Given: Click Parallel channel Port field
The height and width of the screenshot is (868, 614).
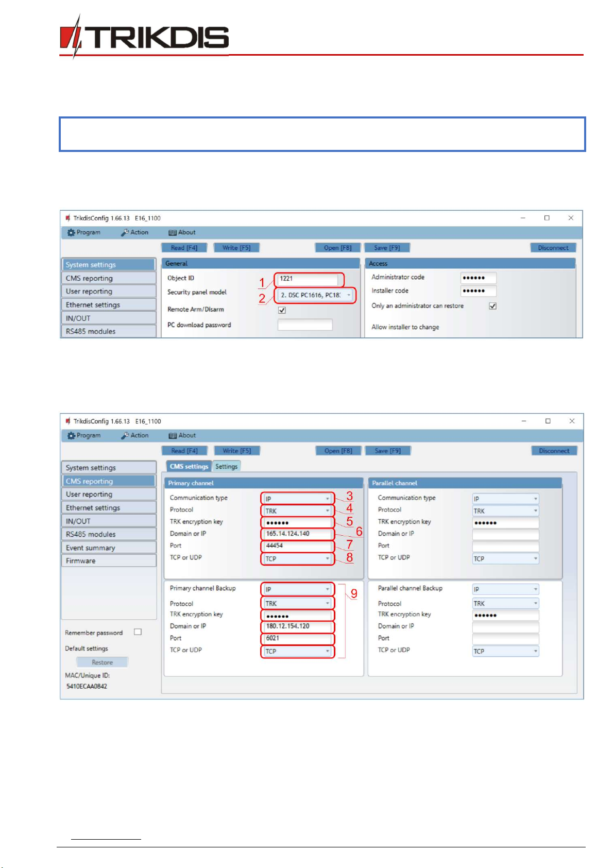Looking at the screenshot, I should 505,547.
